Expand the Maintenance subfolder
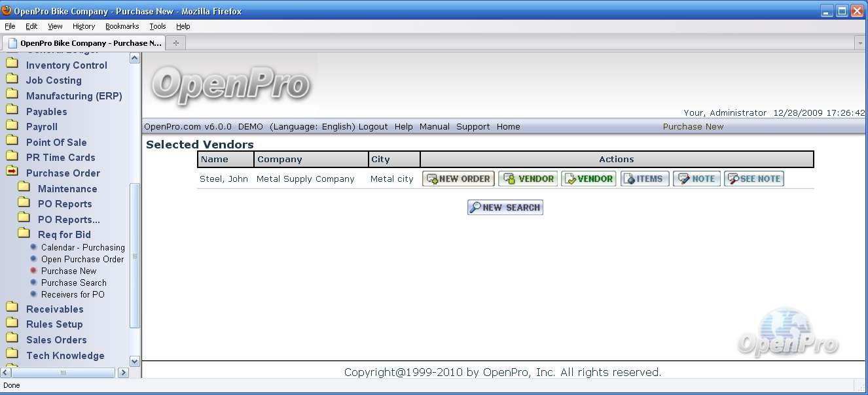This screenshot has width=868, height=395. tap(24, 188)
